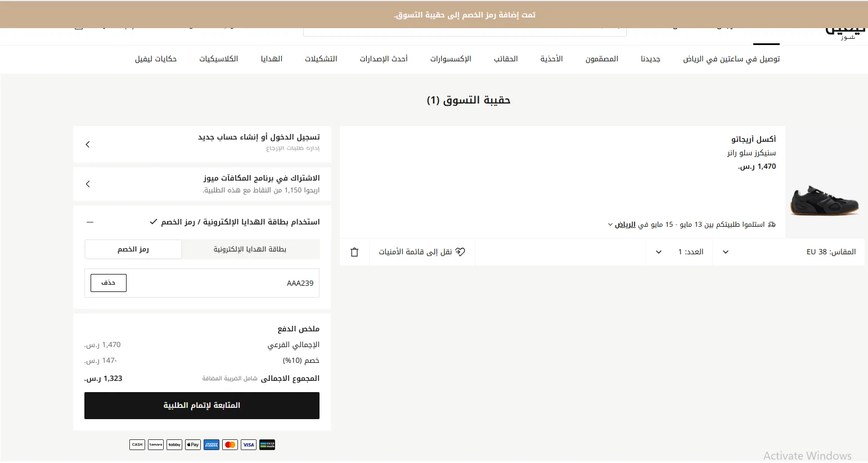This screenshot has height=463, width=868.
Task: Open the الأحذية menu
Action: click(x=551, y=59)
